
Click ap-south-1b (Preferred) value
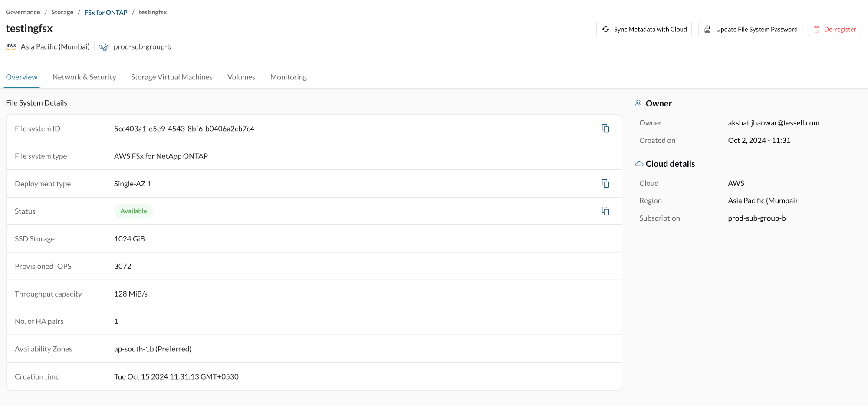(153, 349)
